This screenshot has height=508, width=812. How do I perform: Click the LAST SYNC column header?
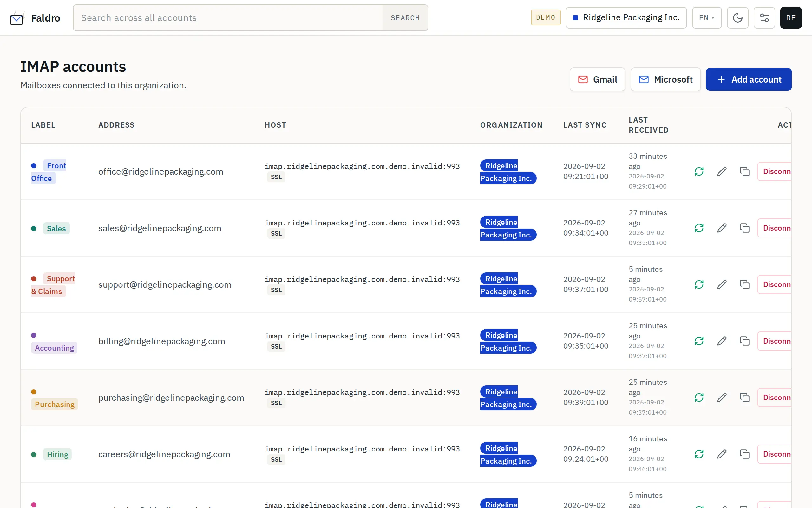585,125
